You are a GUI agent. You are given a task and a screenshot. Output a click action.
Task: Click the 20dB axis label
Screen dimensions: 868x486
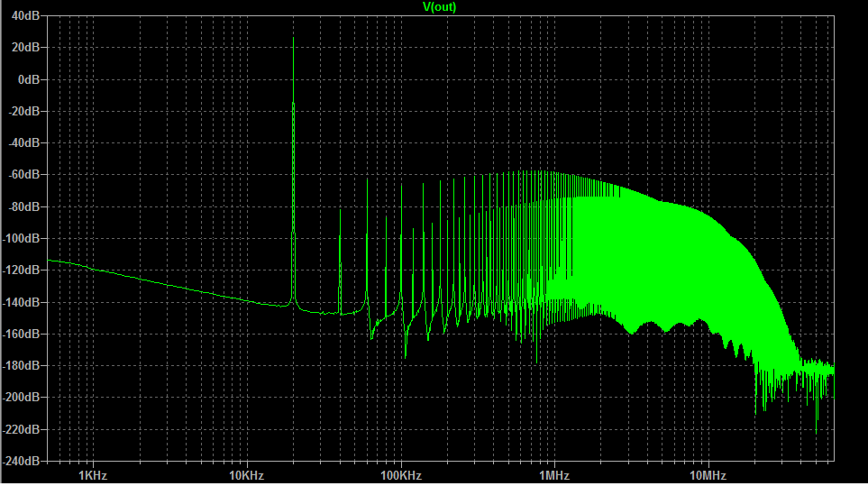25,48
